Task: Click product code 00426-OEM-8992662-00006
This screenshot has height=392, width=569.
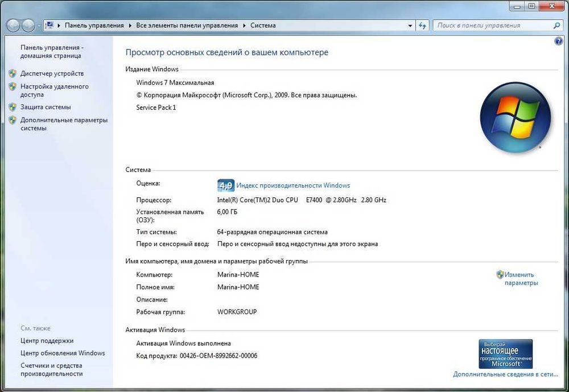Action: coord(218,356)
